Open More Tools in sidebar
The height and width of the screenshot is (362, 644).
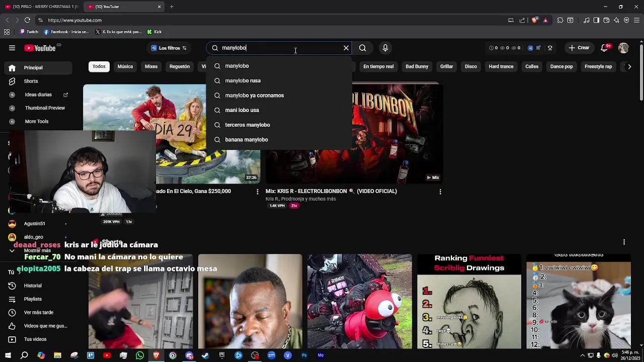click(x=39, y=121)
